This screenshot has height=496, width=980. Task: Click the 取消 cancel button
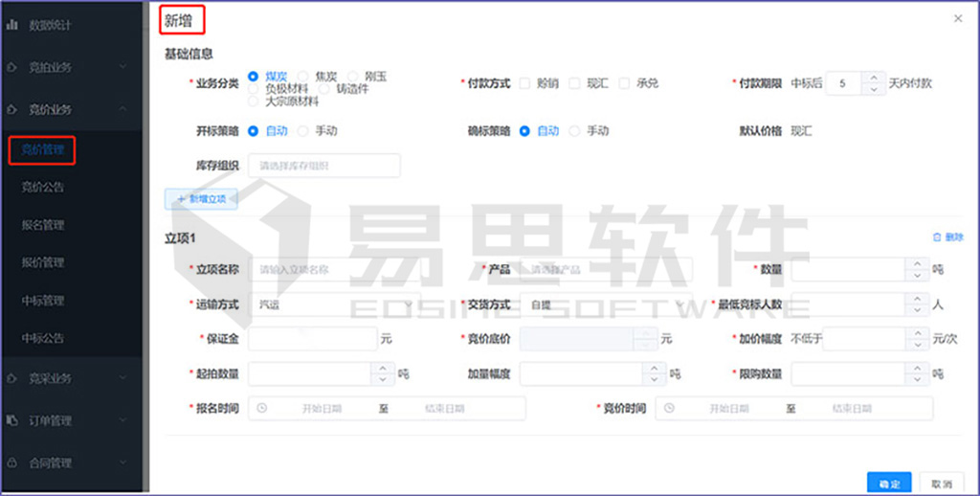[x=941, y=484]
